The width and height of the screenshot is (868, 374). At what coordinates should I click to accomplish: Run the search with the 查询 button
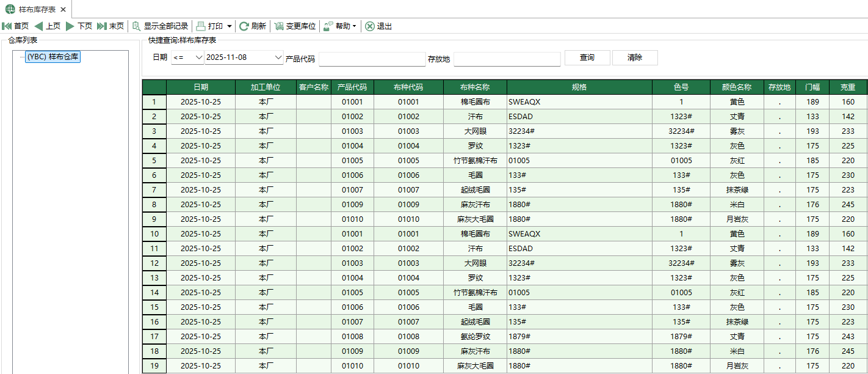tap(587, 57)
